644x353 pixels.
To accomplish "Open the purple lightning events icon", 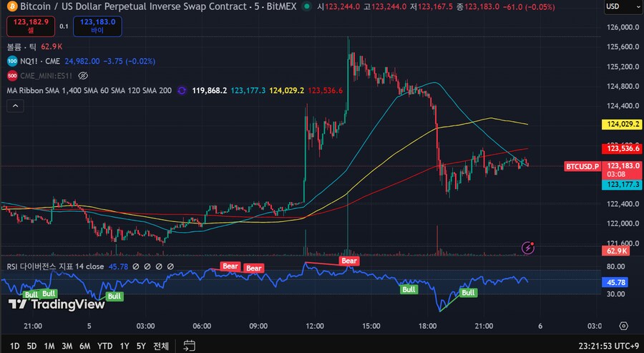I will click(x=528, y=248).
